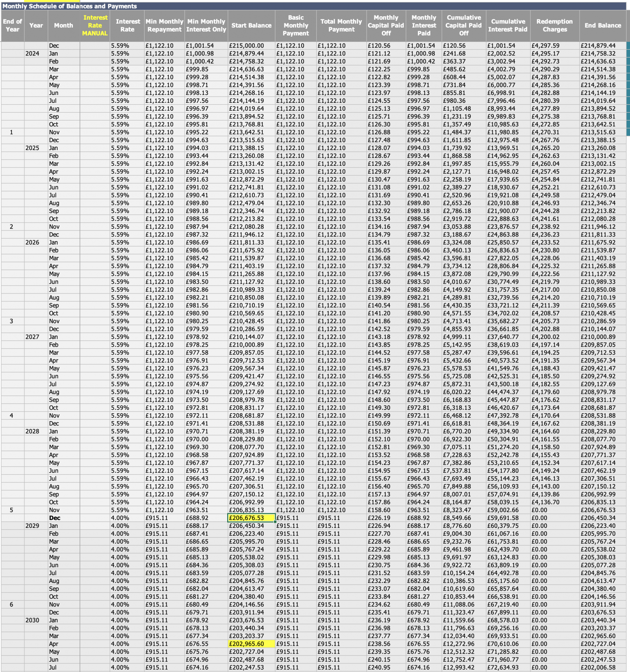
Task: Click highlighted Start Balance cell £206,676.53
Action: (251, 518)
